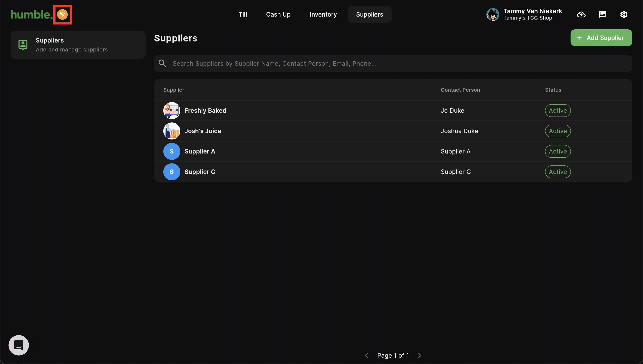643x364 pixels.
Task: Click the Suppliers page heading
Action: click(176, 38)
